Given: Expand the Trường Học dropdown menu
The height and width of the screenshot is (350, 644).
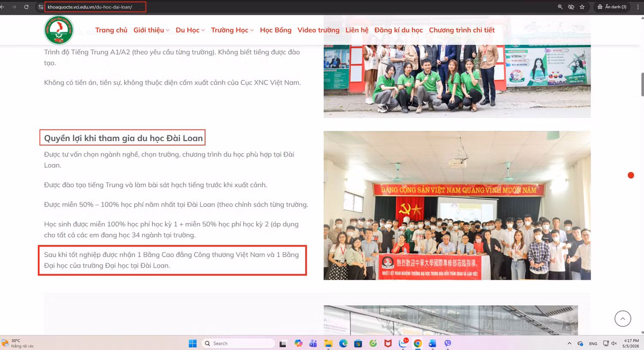Looking at the screenshot, I should click(232, 30).
